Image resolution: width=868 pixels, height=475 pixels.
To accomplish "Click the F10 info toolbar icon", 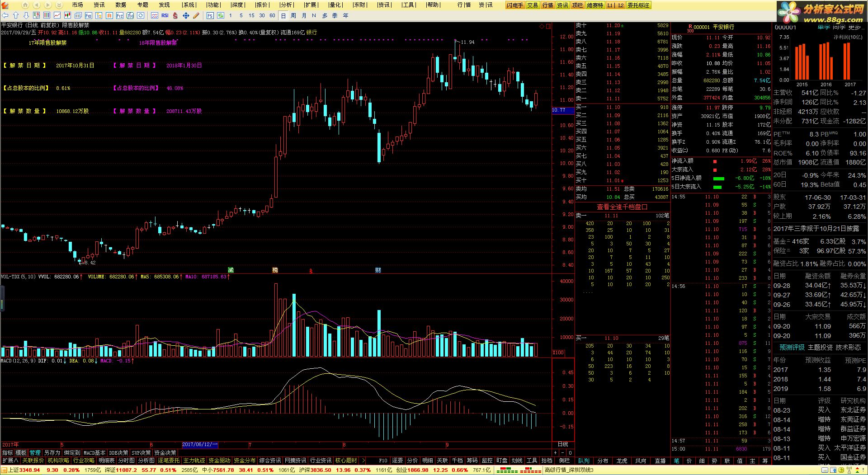I will point(88,15).
